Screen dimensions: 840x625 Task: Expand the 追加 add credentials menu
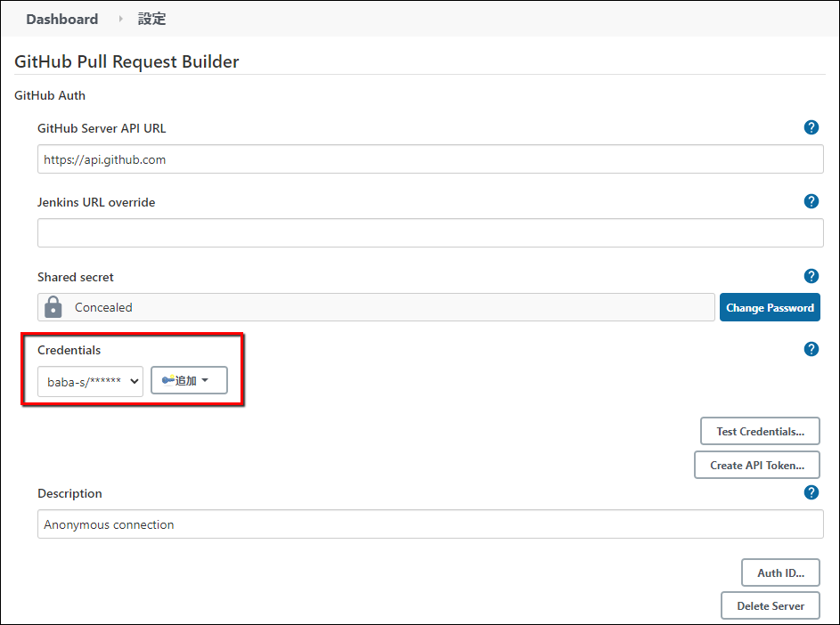(189, 380)
